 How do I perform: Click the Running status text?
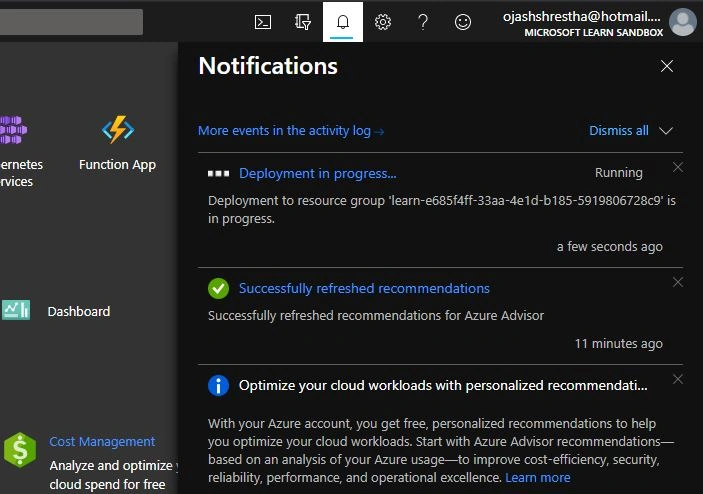[619, 173]
